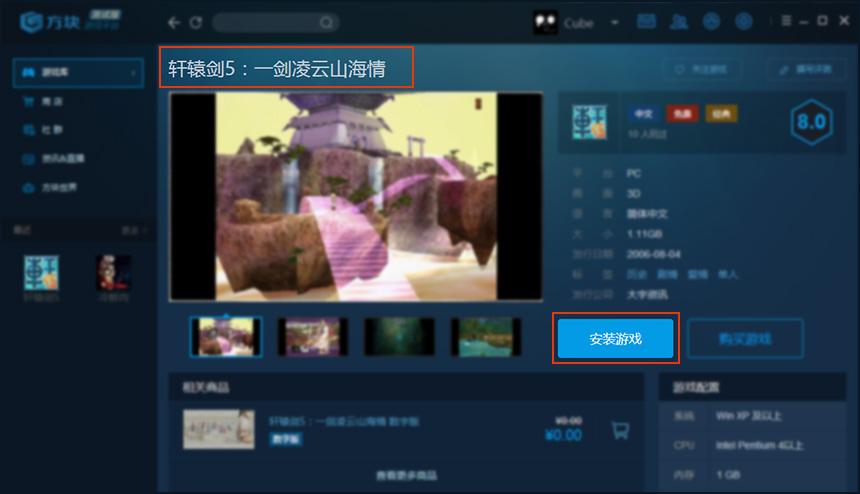This screenshot has width=860, height=494.
Task: Open the second recent game thumbnail in the sidebar
Action: pyautogui.click(x=114, y=273)
